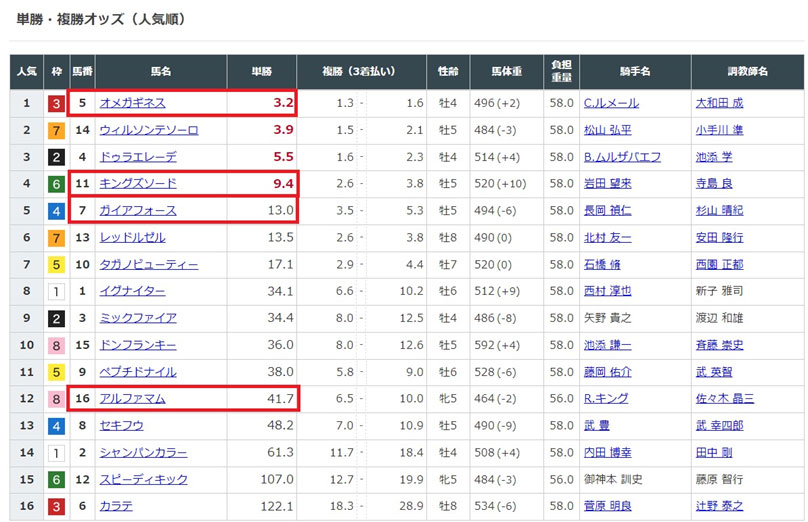
Task: Open trainer 大和田 成 page
Action: pos(719,103)
